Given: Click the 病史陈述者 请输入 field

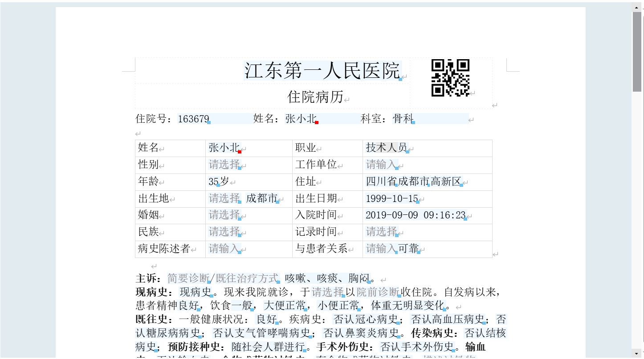Looking at the screenshot, I should 224,249.
